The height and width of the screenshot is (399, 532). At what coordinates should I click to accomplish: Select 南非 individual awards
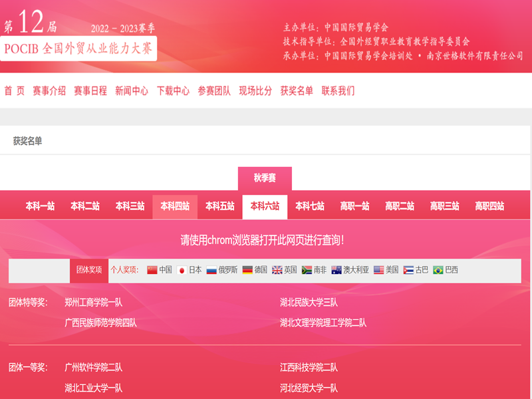320,270
